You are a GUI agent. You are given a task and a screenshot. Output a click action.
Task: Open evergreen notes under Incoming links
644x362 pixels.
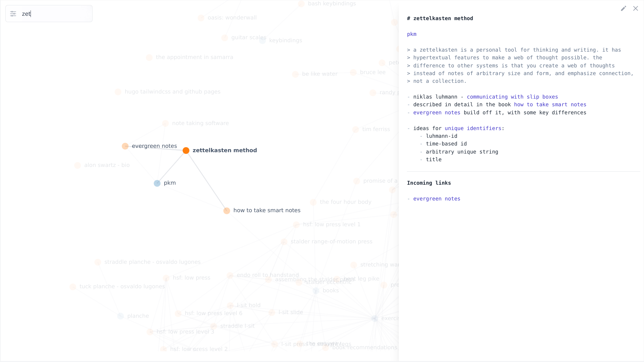(436, 199)
